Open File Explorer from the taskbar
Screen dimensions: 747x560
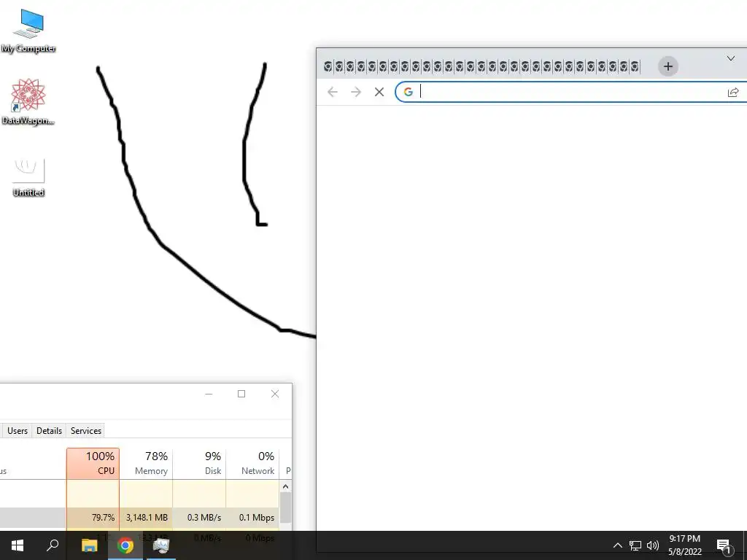[89, 545]
